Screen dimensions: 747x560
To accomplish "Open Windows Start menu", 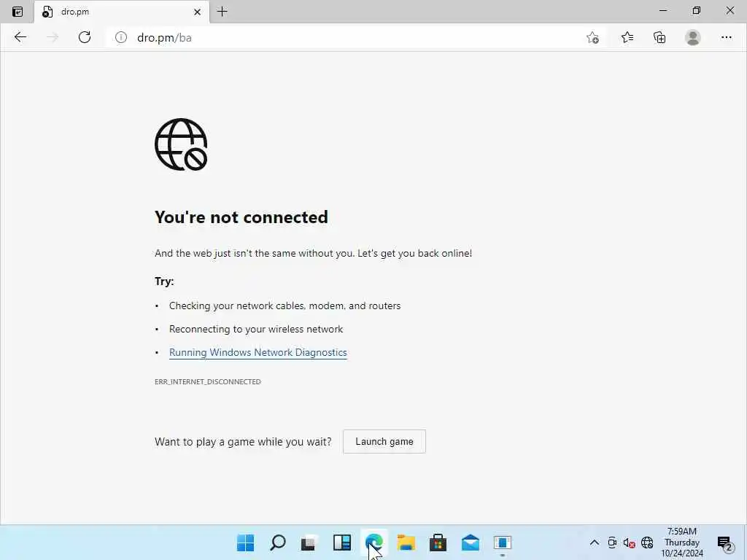I will pyautogui.click(x=246, y=542).
